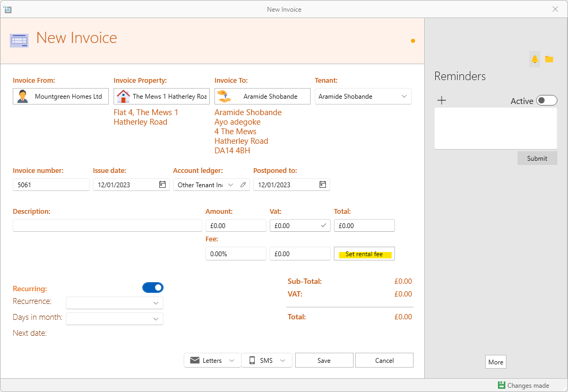
Task: Open the yellow folder documents icon
Action: click(x=549, y=59)
